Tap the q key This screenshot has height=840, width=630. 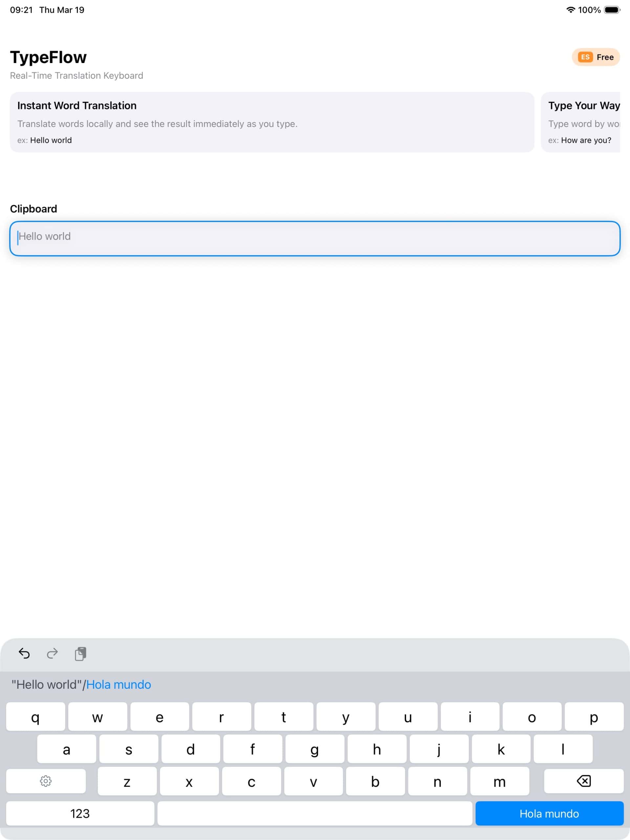click(x=35, y=717)
